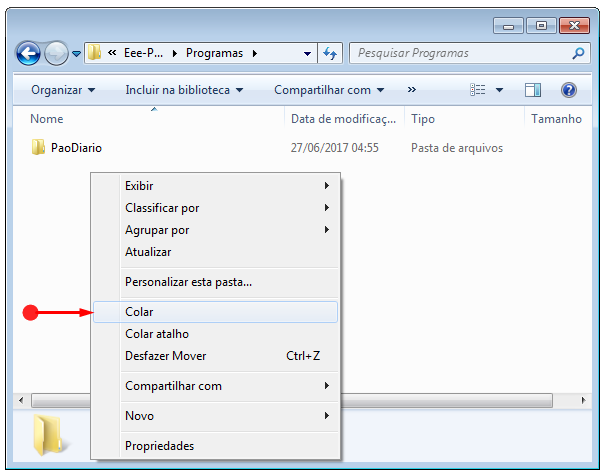Expand the arrow after Eee-P... breadcrumb
The height and width of the screenshot is (476, 605).
(x=174, y=53)
